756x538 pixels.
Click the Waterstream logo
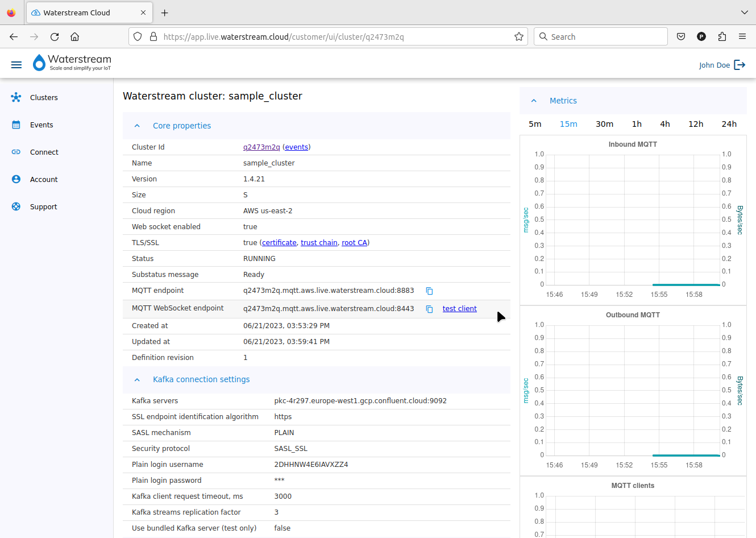point(72,63)
